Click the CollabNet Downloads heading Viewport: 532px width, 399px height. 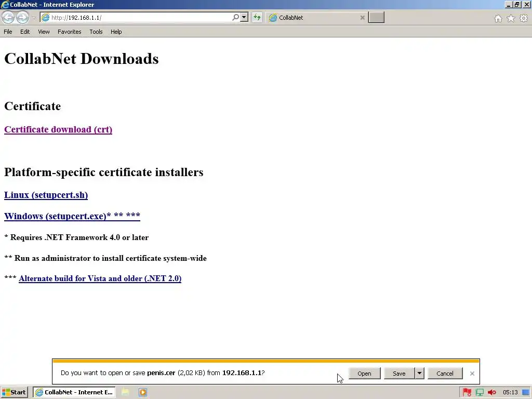tap(82, 58)
